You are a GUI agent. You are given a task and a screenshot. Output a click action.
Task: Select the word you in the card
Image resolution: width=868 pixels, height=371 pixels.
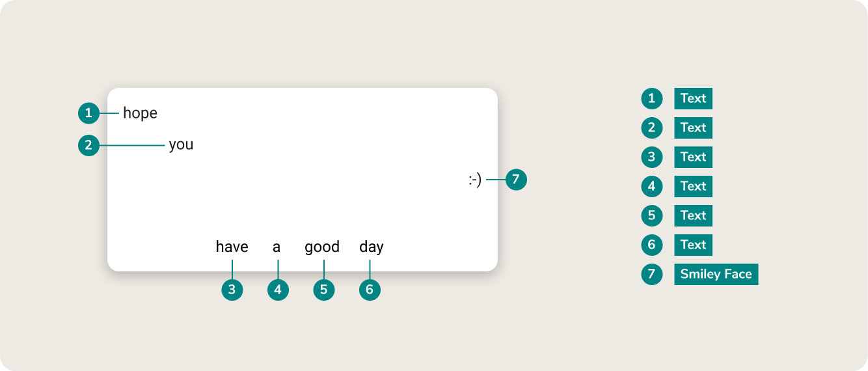pos(181,144)
